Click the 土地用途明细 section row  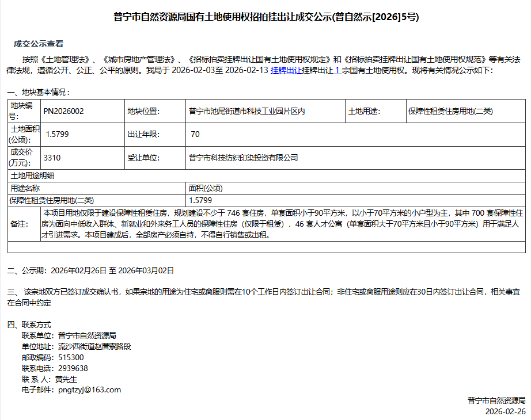[x=32, y=175]
